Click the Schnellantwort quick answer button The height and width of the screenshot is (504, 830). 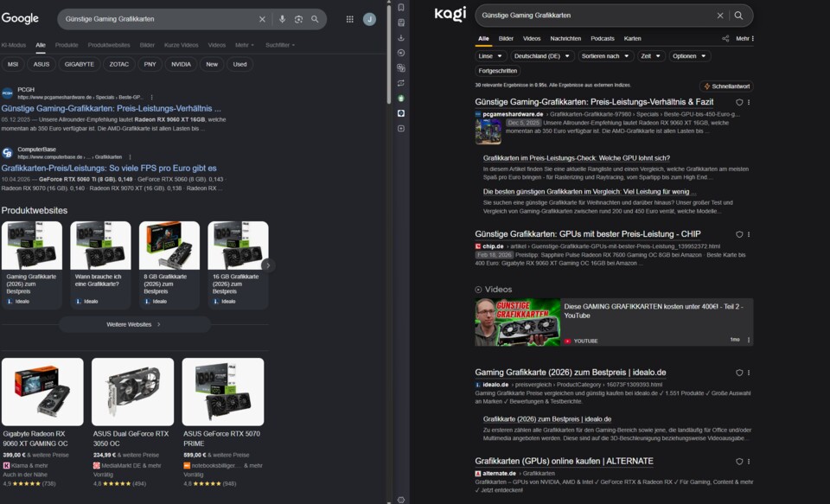pyautogui.click(x=726, y=86)
